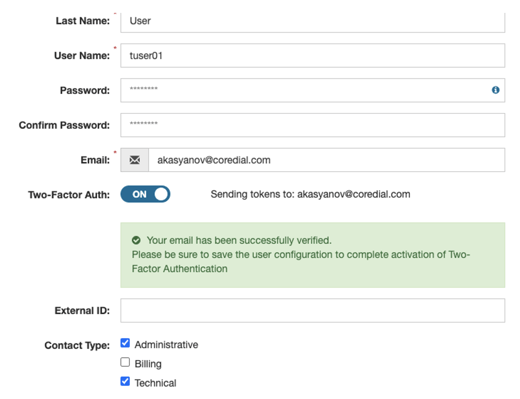Click the email verified success message
The width and height of the screenshot is (520, 399).
pos(313,255)
